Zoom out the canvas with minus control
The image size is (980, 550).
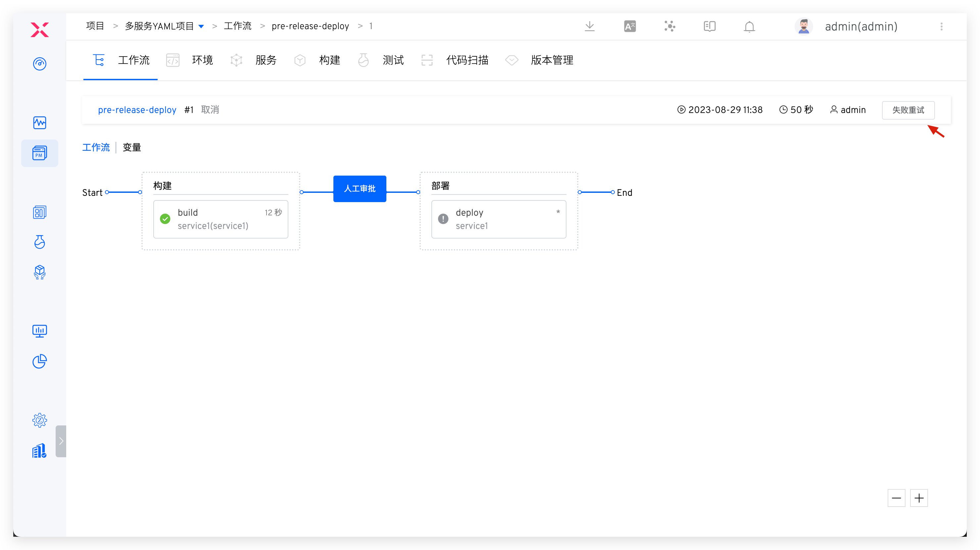point(896,498)
